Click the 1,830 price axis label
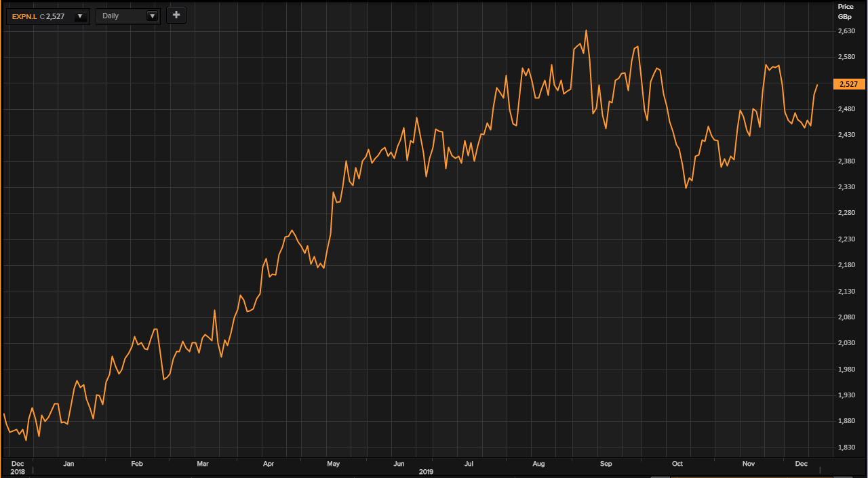The height and width of the screenshot is (478, 868). (847, 447)
